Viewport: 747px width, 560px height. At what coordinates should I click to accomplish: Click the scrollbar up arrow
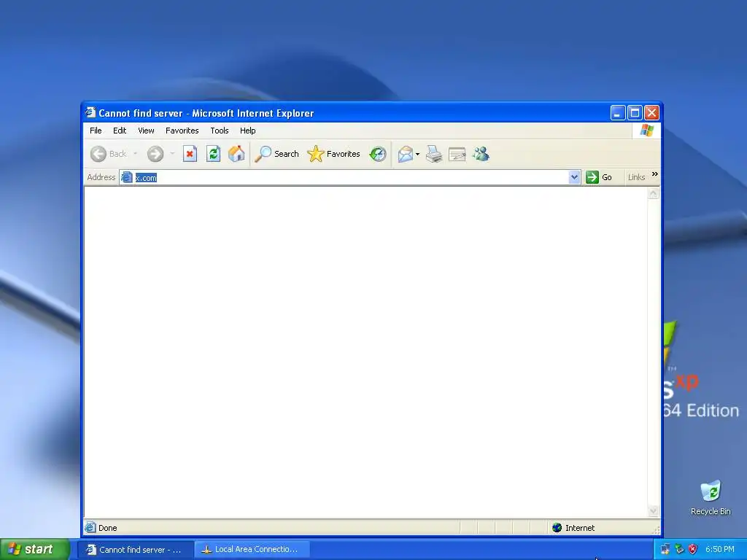point(653,193)
